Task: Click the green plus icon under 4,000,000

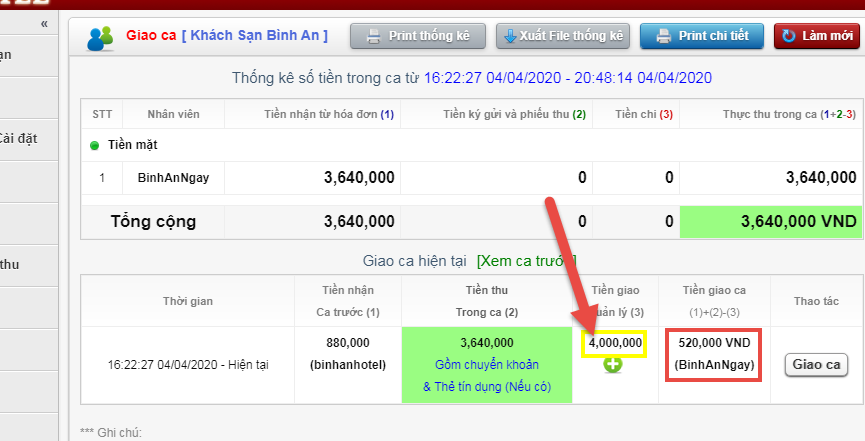Action: point(613,366)
